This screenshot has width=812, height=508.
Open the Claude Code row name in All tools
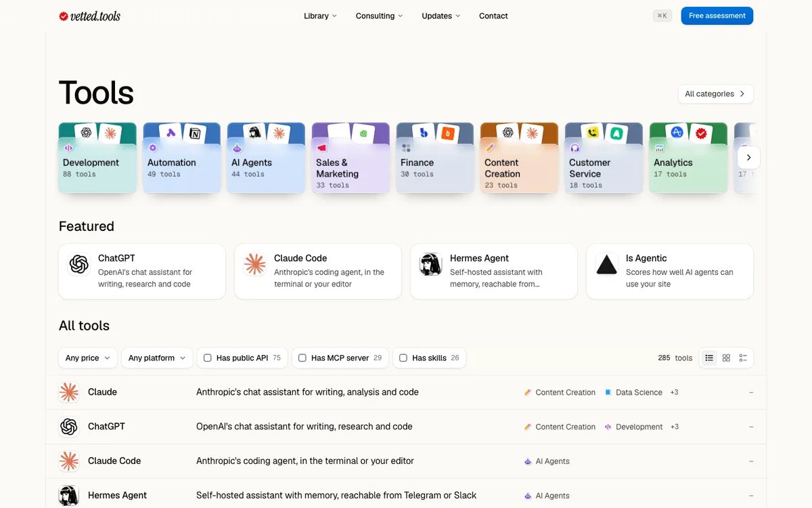114,461
